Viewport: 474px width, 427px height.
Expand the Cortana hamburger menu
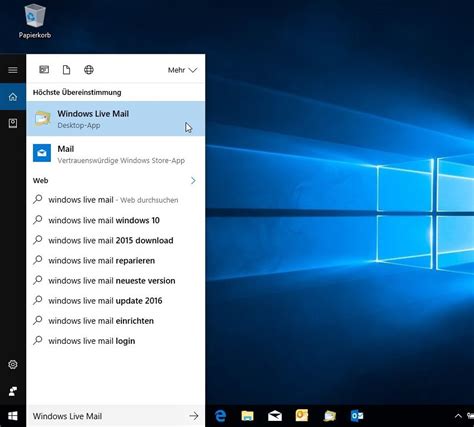point(13,70)
